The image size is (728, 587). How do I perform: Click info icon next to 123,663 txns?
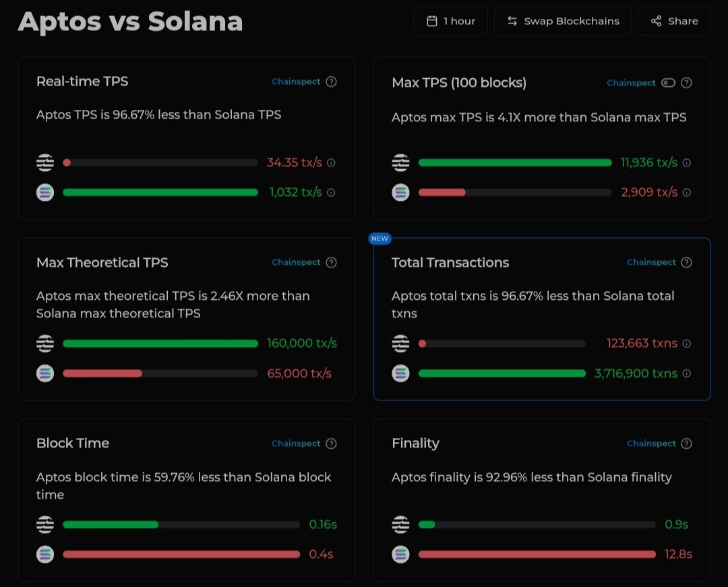point(687,344)
